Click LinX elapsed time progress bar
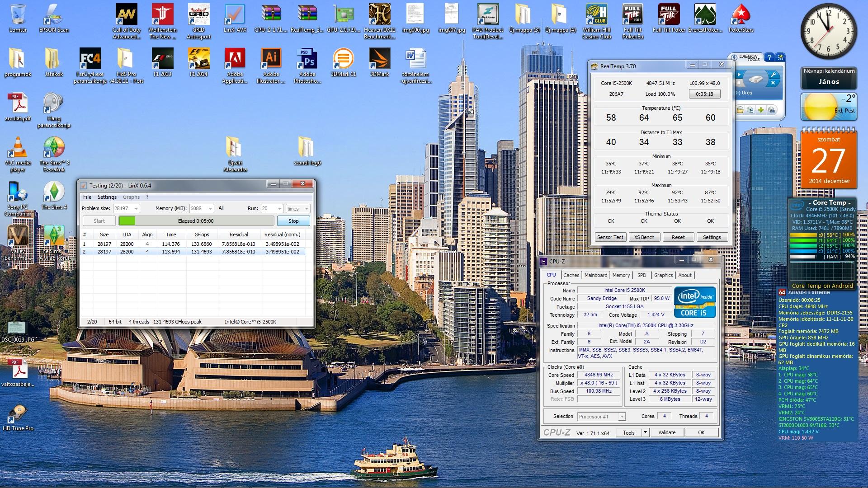The image size is (868, 488). click(x=196, y=221)
